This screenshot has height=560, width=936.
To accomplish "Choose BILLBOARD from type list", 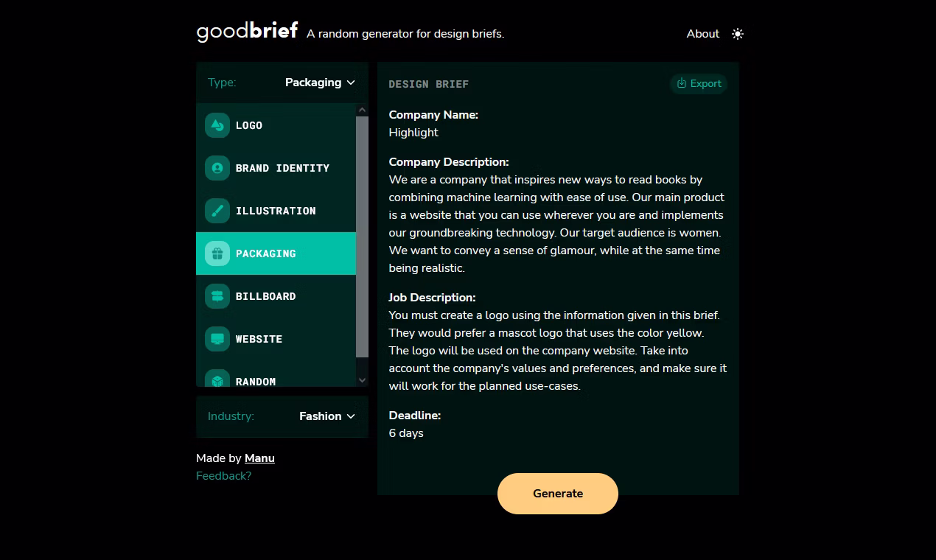I will pyautogui.click(x=265, y=296).
